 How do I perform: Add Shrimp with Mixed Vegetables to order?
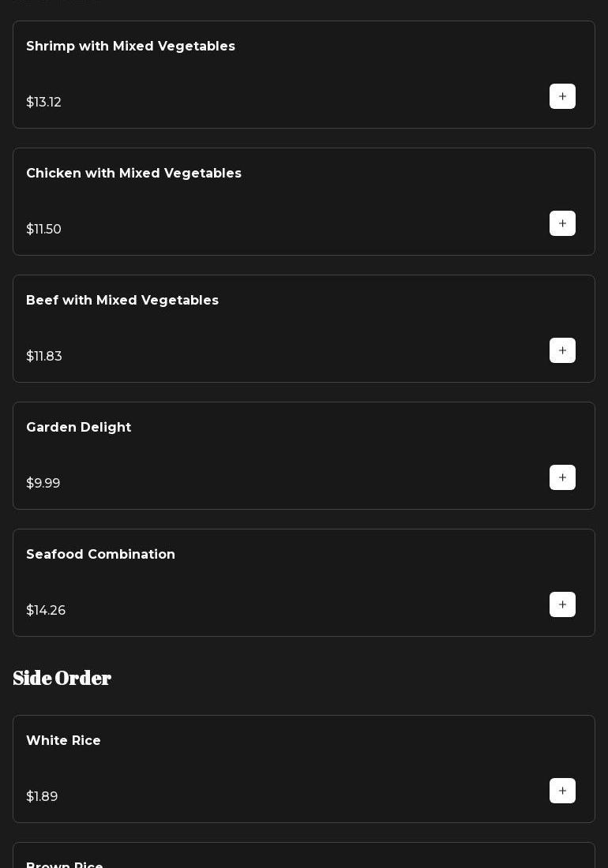(562, 96)
